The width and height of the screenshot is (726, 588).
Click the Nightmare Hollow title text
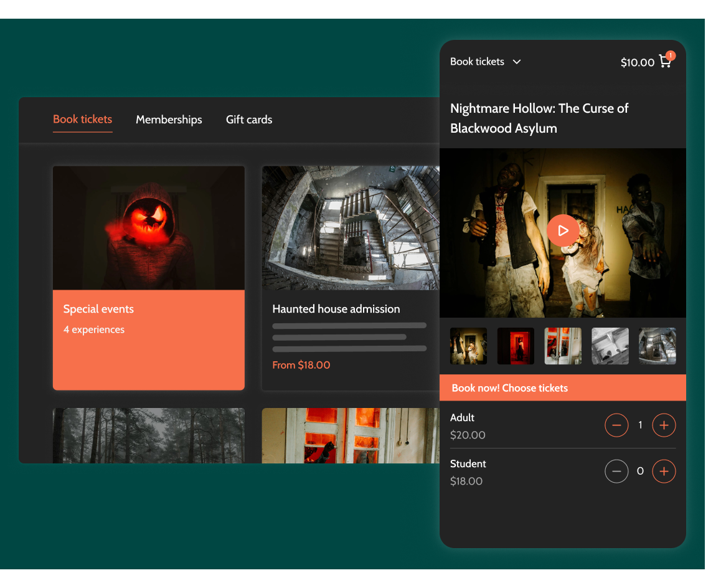[540, 118]
